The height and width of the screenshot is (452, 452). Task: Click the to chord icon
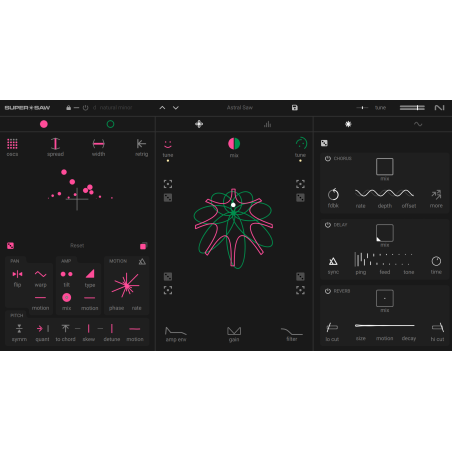(65, 329)
